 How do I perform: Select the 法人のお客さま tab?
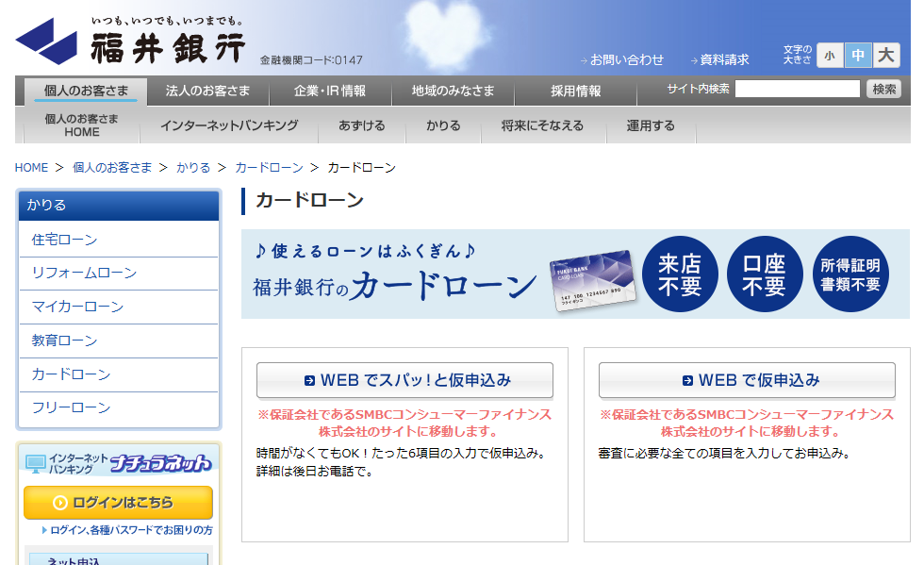tap(208, 91)
